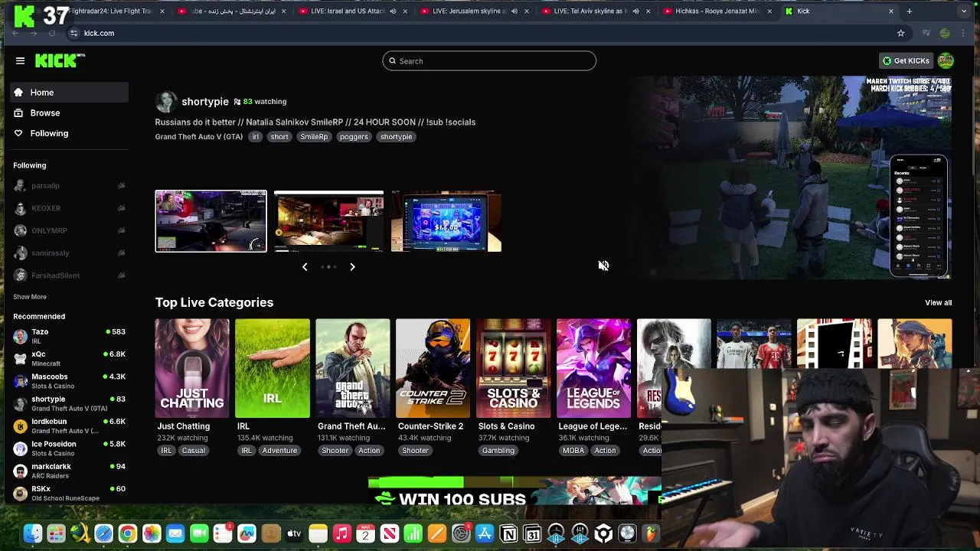The image size is (980, 551).
Task: Open the Home sidebar item
Action: 70,93
